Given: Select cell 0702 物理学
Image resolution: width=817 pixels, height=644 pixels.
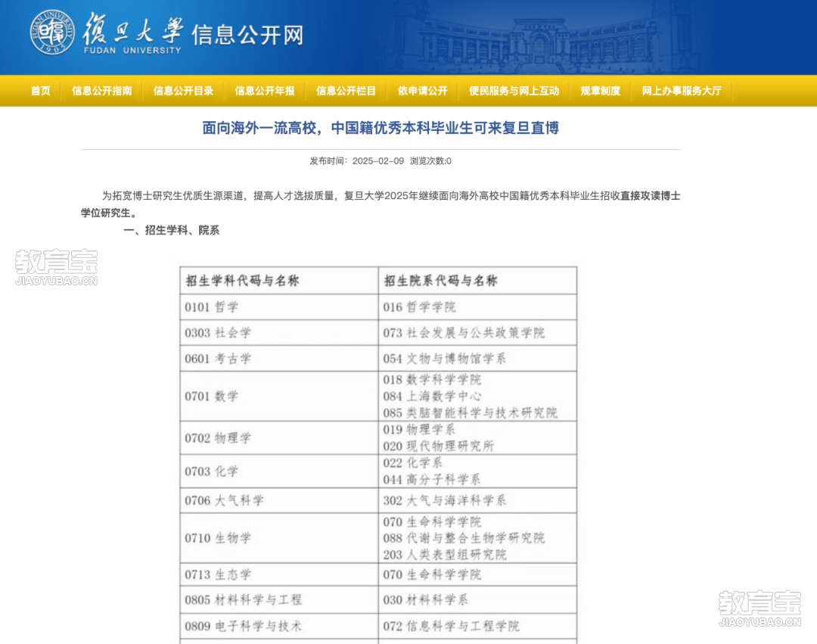Looking at the screenshot, I should (x=278, y=437).
